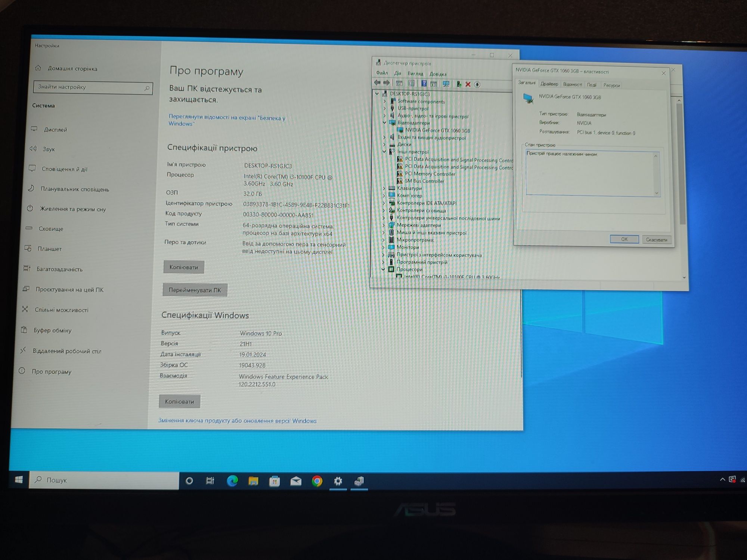Scan for hardware changes via monitor icon

[x=446, y=84]
